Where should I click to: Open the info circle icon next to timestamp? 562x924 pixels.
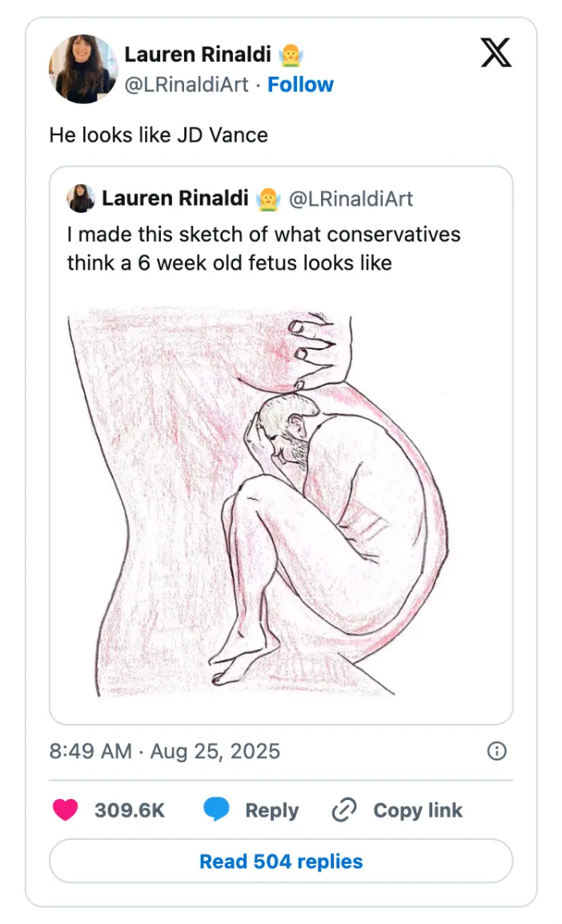pos(496,751)
